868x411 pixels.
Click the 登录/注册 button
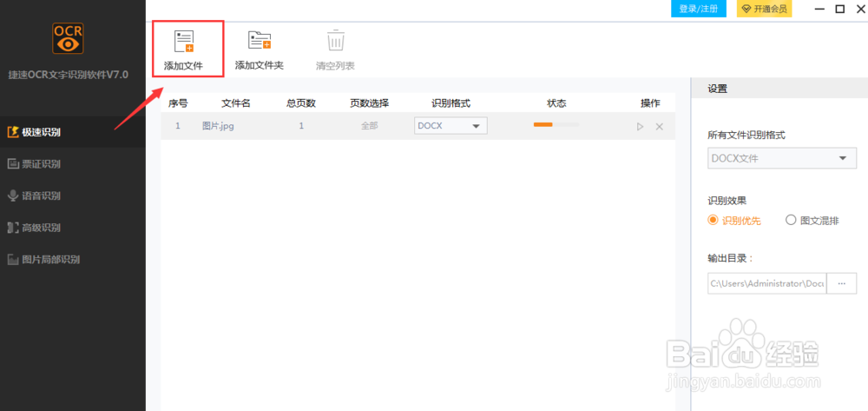[699, 9]
